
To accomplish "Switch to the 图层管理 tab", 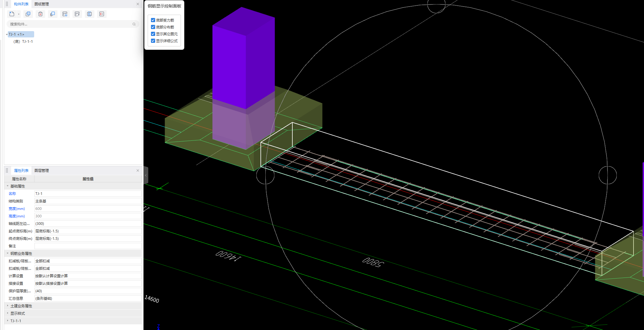I will click(42, 170).
